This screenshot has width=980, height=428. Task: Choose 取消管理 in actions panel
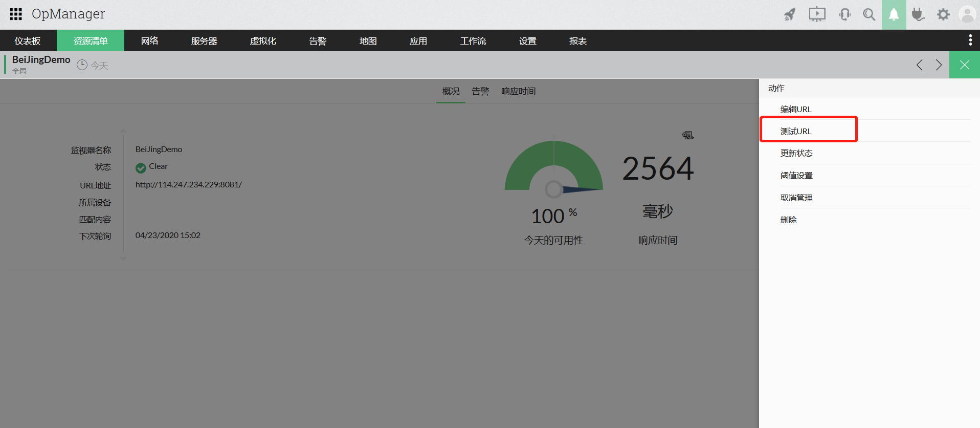click(796, 198)
